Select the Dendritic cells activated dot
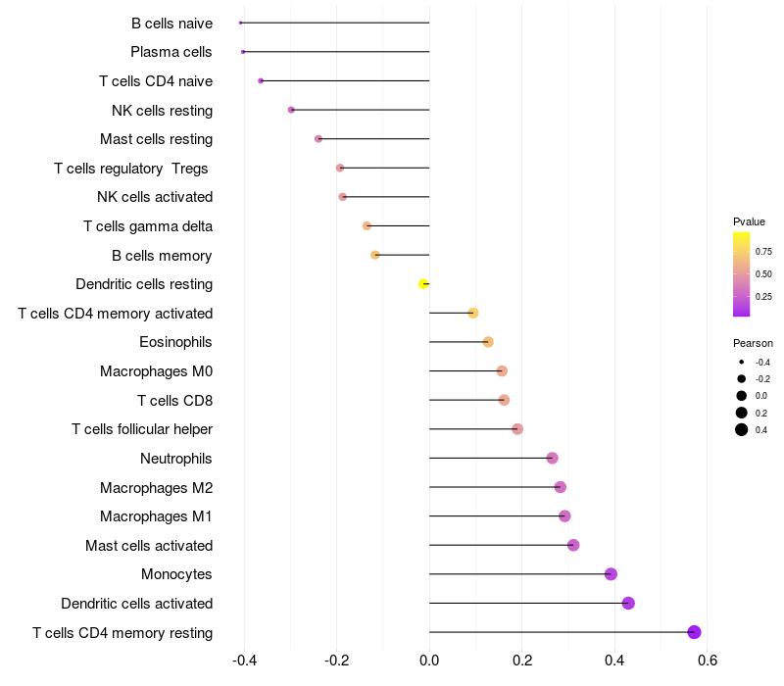 coord(628,603)
